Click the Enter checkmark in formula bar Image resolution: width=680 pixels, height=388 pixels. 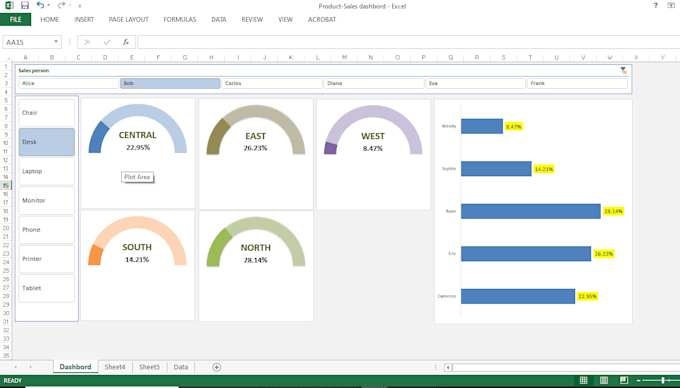click(x=107, y=42)
